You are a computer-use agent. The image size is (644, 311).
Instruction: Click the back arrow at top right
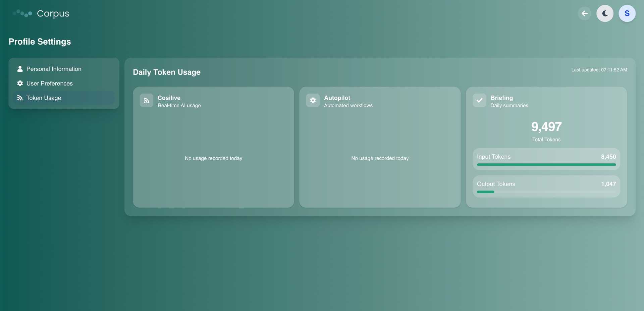tap(584, 13)
